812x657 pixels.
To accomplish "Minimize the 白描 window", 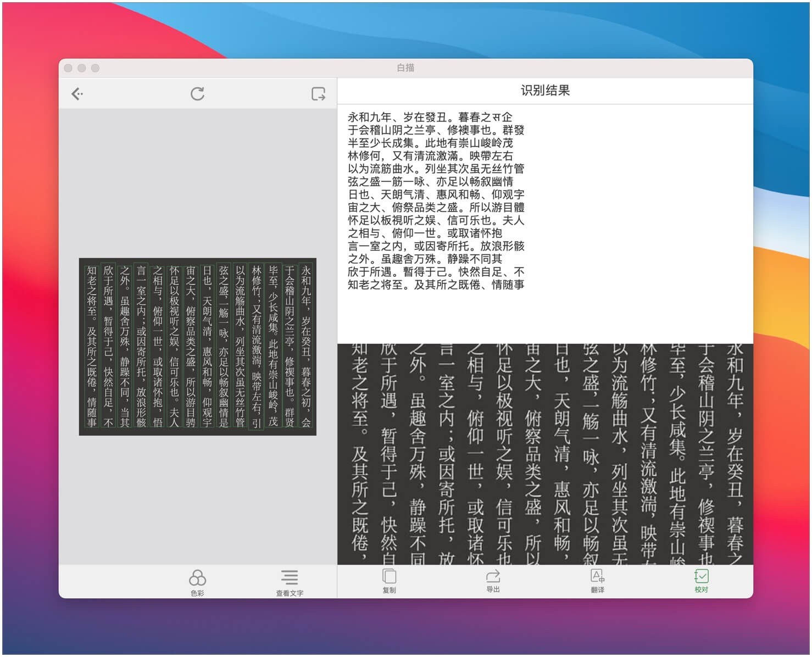I will 82,68.
